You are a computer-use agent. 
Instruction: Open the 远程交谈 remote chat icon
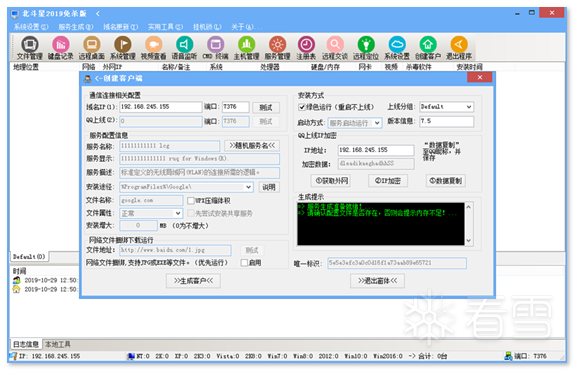[335, 48]
